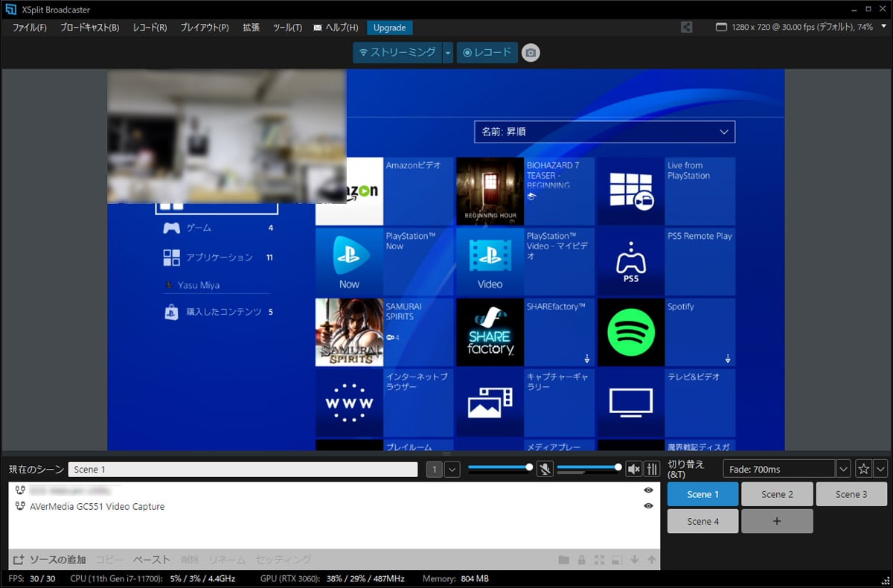Open the 名前: 昇順 sort dropdown

coord(604,132)
